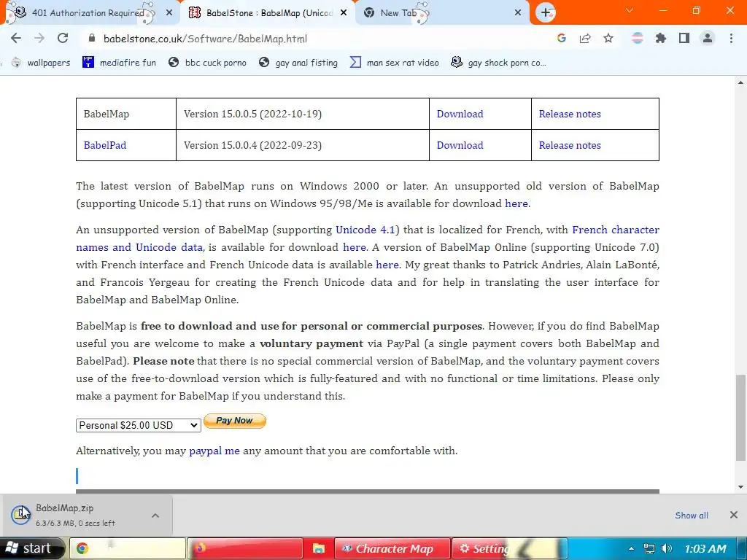Open the Windows start menu
The image size is (747, 560).
pyautogui.click(x=31, y=548)
